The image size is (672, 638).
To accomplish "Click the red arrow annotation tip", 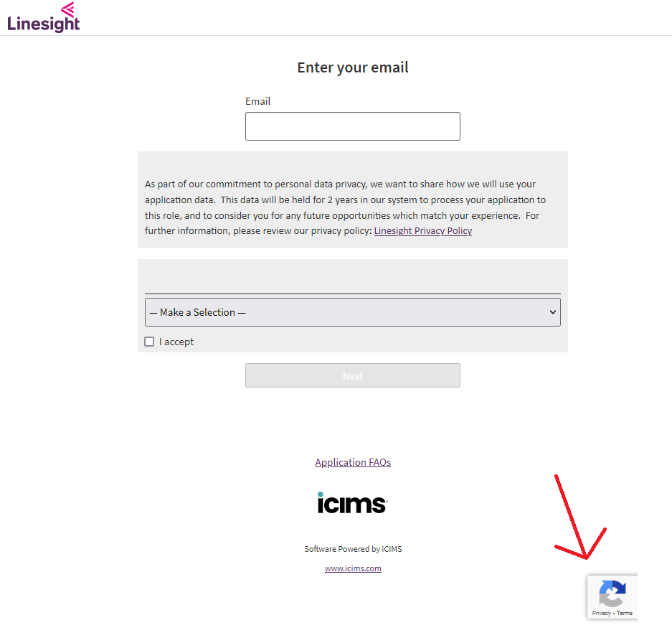I will click(x=586, y=558).
